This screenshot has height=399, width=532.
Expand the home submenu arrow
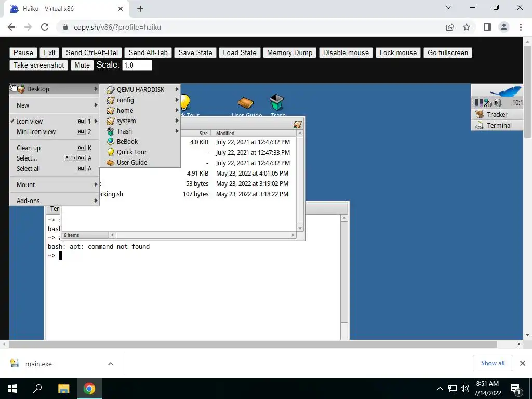point(177,110)
